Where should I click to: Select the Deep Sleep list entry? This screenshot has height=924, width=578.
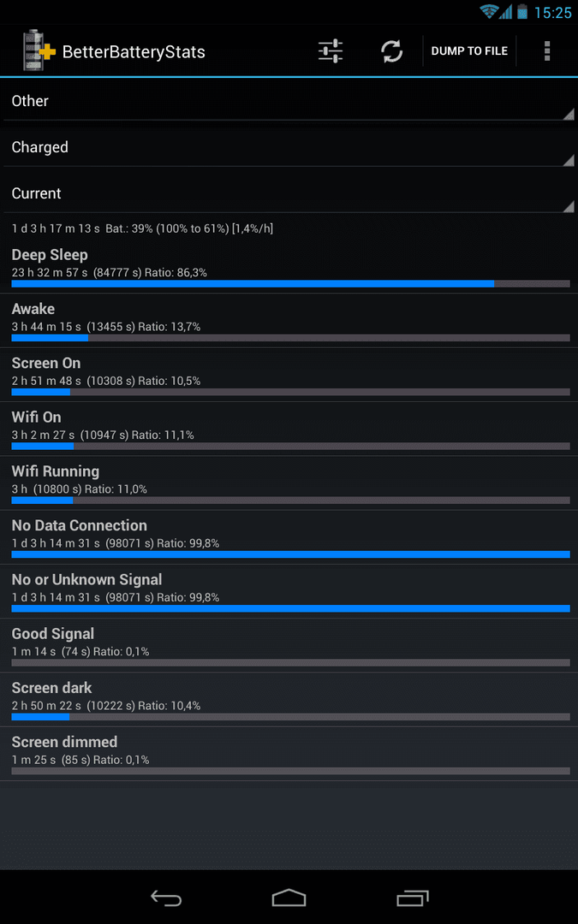(289, 266)
